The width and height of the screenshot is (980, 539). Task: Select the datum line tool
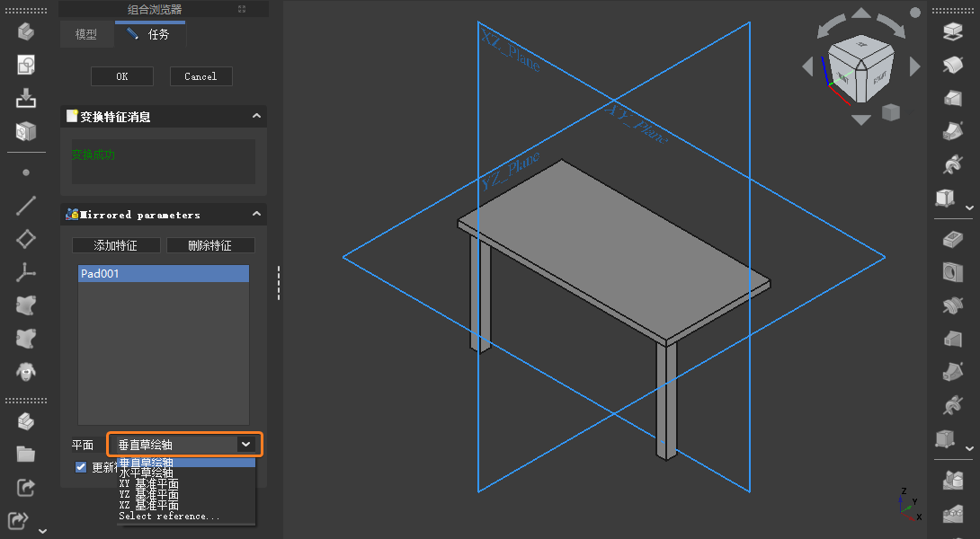click(25, 206)
